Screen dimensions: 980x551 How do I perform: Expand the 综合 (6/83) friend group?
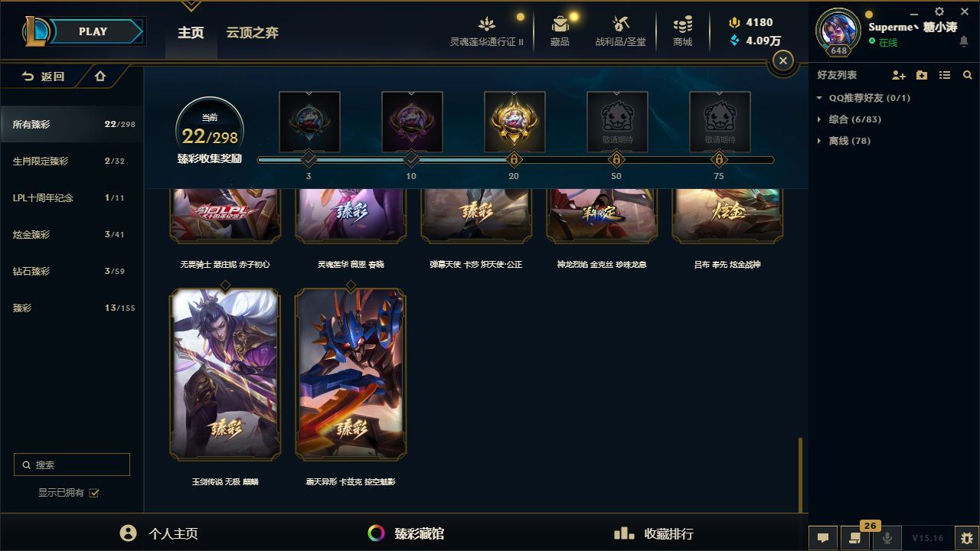[x=819, y=119]
